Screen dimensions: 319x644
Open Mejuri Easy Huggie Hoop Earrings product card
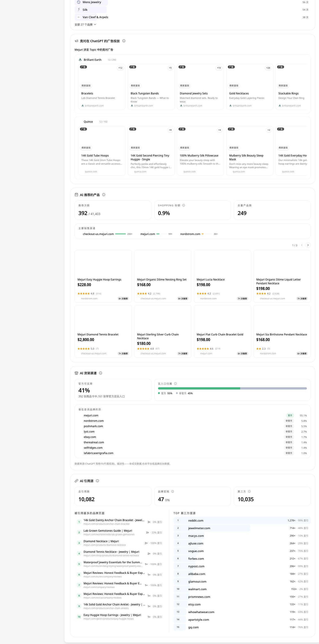point(103,276)
